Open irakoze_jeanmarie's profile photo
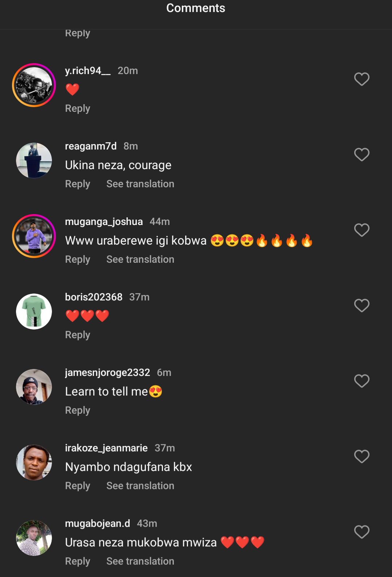The height and width of the screenshot is (577, 392). click(34, 462)
